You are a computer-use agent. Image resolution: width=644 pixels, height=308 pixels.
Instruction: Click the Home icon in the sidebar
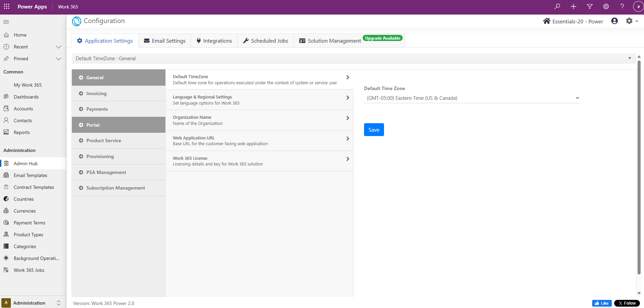6,35
